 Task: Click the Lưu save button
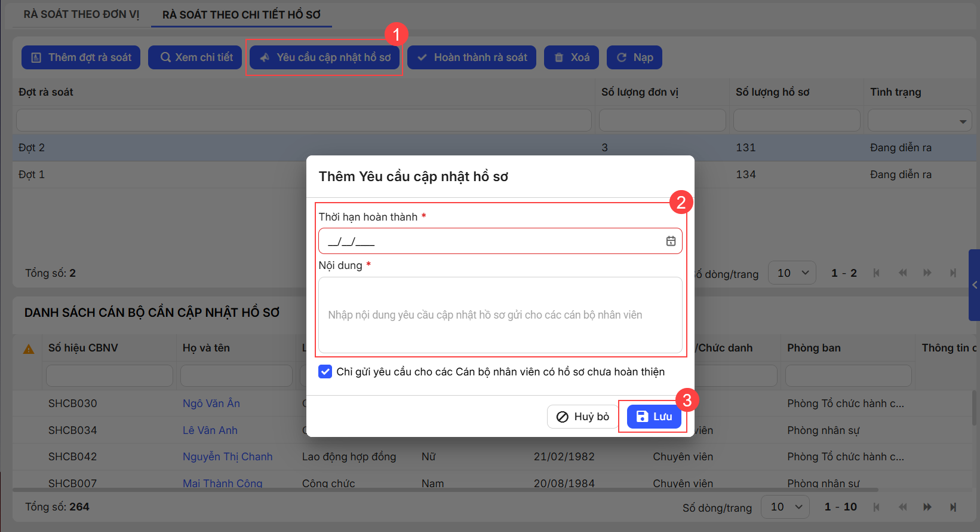click(x=654, y=417)
